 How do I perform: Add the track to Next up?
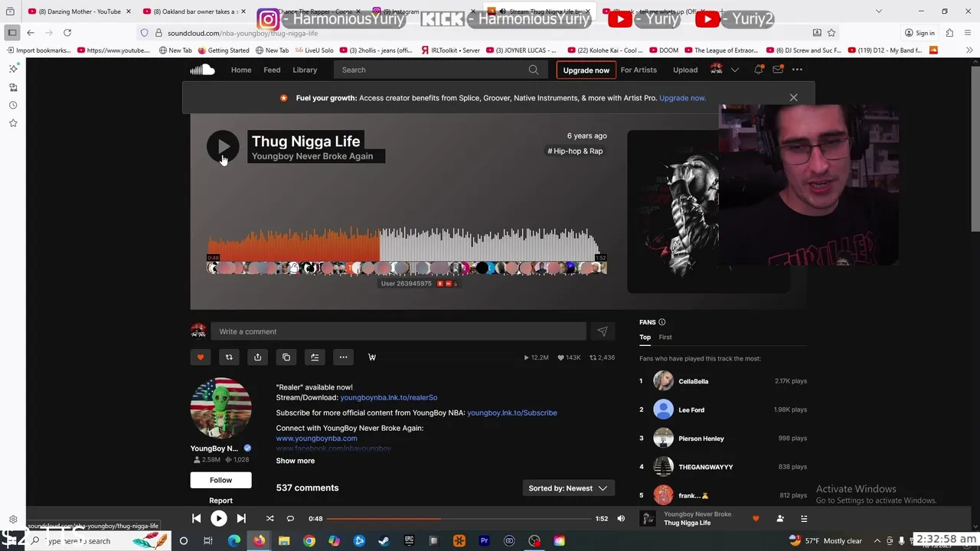315,357
